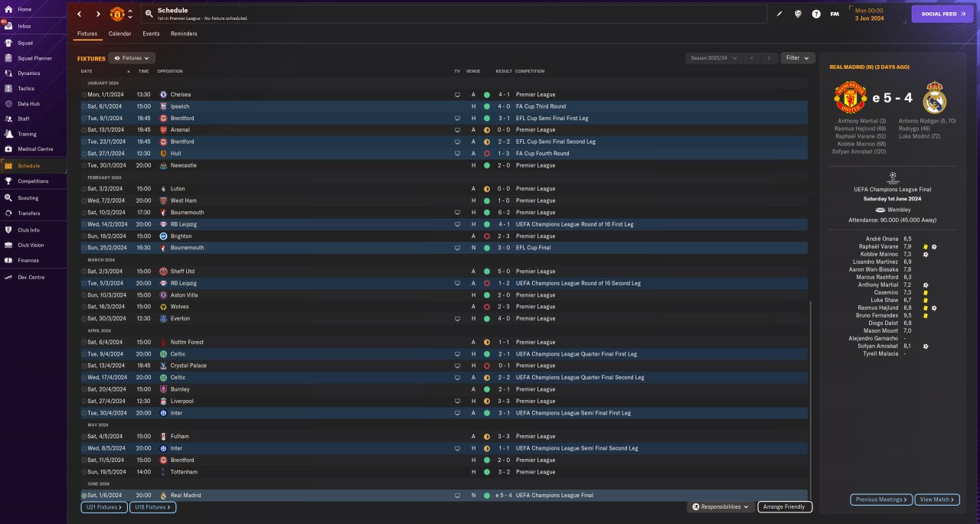The height and width of the screenshot is (524, 980).
Task: Click the FM menu icon
Action: (x=835, y=14)
